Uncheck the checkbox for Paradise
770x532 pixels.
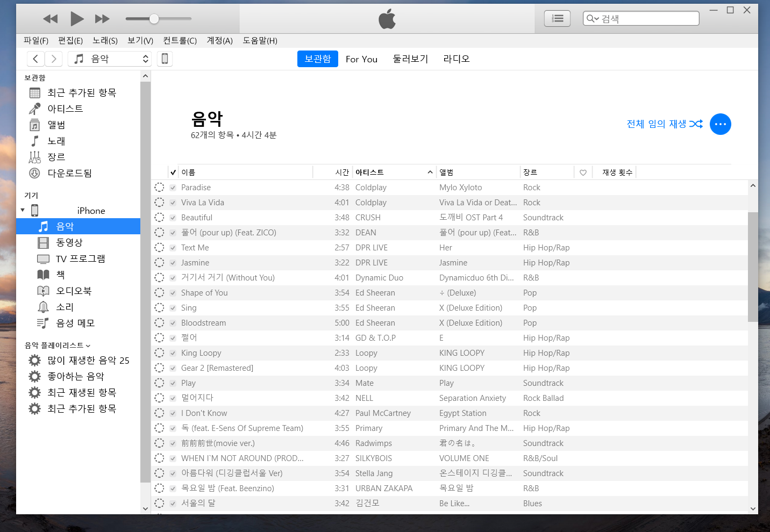click(173, 188)
